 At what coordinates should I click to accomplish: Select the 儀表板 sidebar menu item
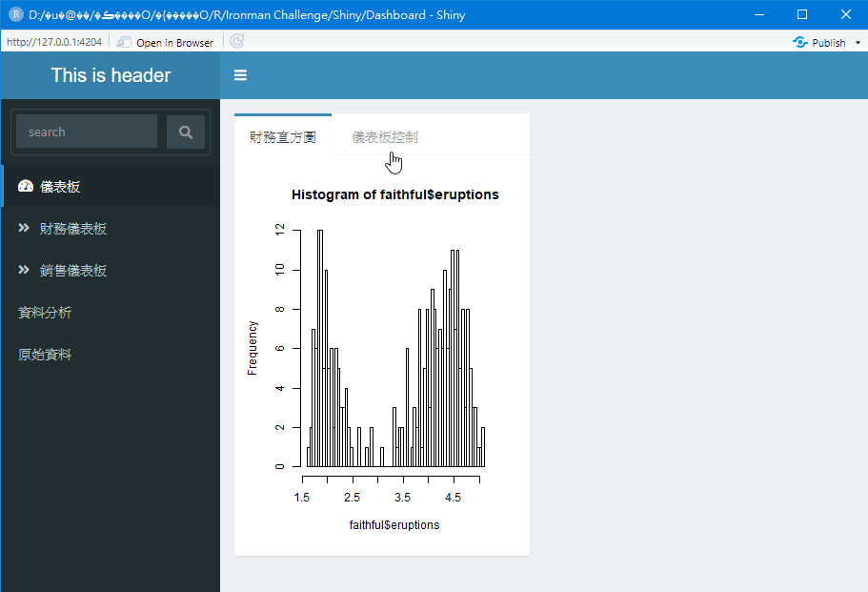(x=111, y=186)
